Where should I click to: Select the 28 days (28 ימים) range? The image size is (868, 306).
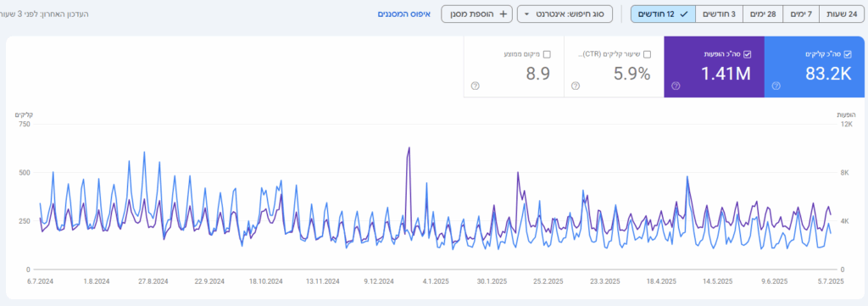763,14
